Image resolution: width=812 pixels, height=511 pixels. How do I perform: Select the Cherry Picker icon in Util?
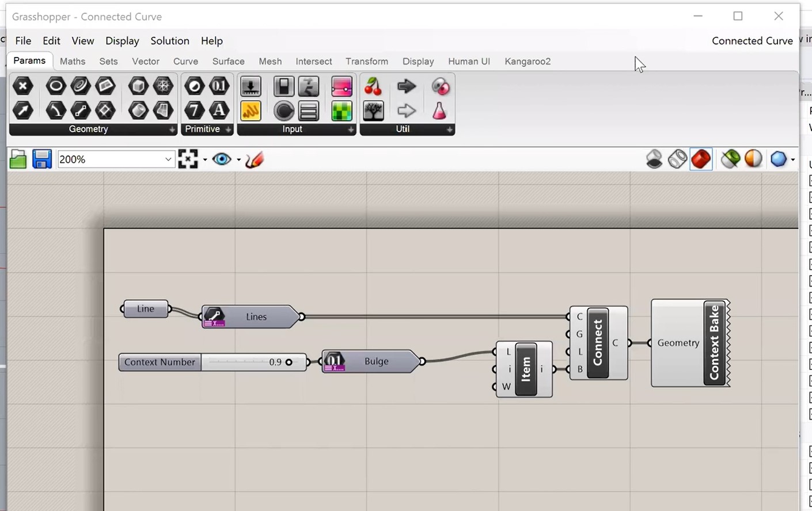coord(373,86)
